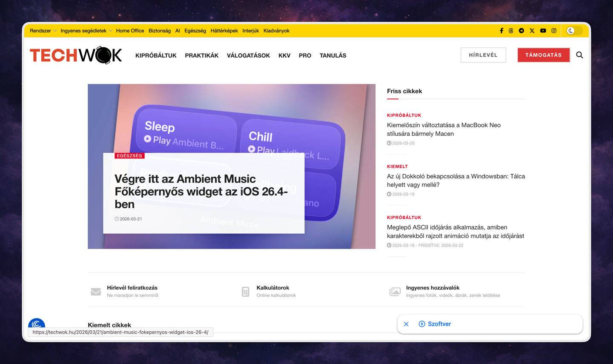Click the KIPRÓBÁLTUK label above the MacBook Neo article
Screen dimensions: 613x364
pyautogui.click(x=404, y=115)
